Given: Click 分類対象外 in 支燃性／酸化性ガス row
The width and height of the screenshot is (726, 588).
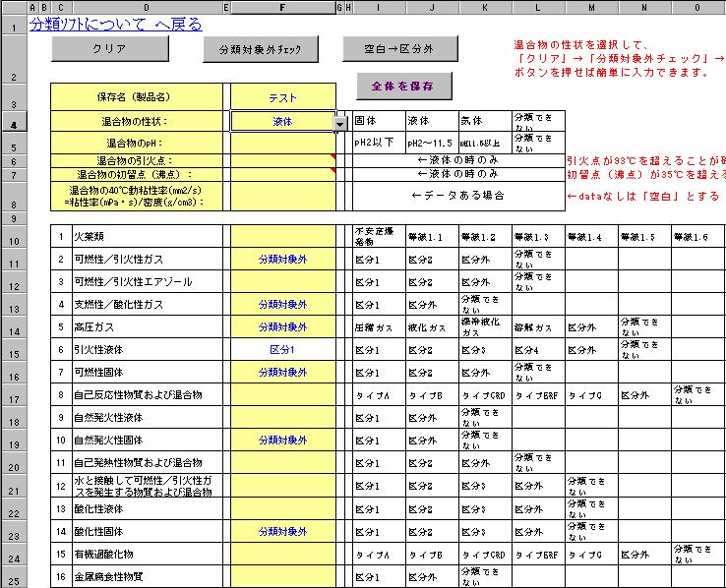Looking at the screenshot, I should point(283,305).
